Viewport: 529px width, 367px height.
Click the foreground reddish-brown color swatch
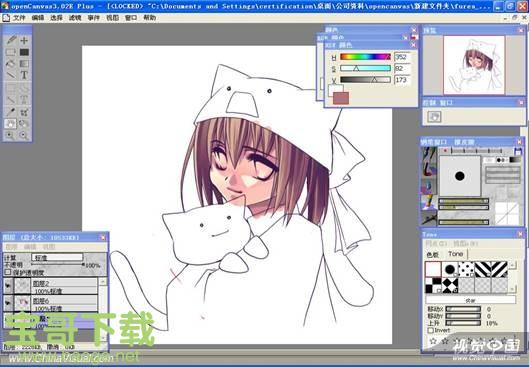pos(341,98)
